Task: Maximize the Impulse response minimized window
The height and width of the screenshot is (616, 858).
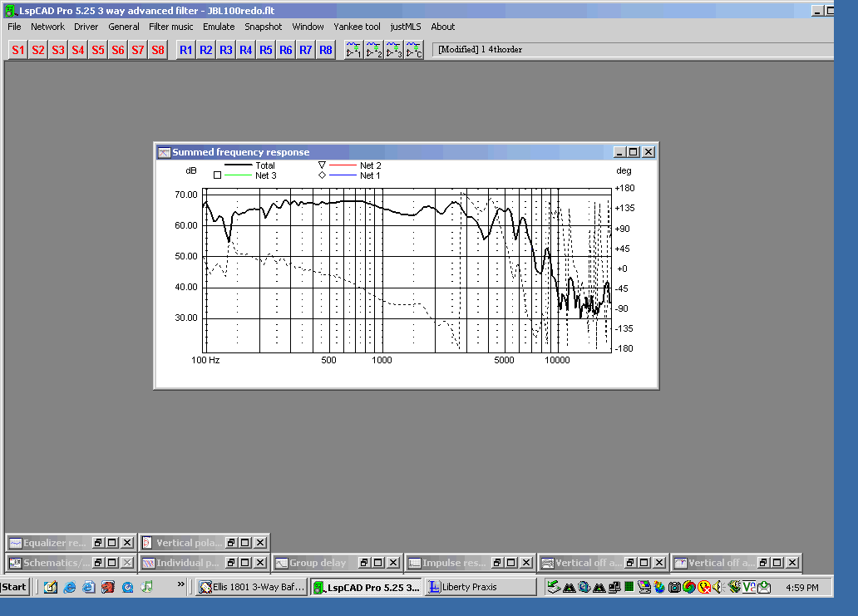Action: click(511, 564)
